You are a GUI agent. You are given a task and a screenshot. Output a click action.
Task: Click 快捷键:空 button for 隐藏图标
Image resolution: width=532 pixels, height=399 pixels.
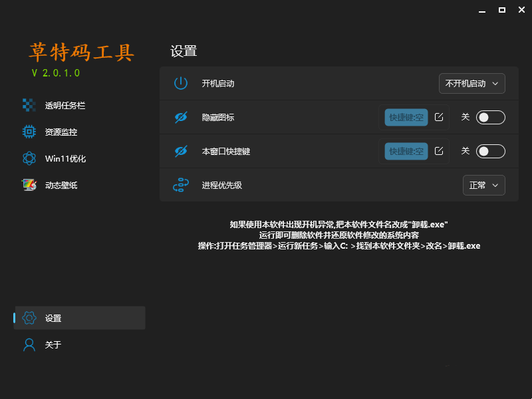coord(406,117)
